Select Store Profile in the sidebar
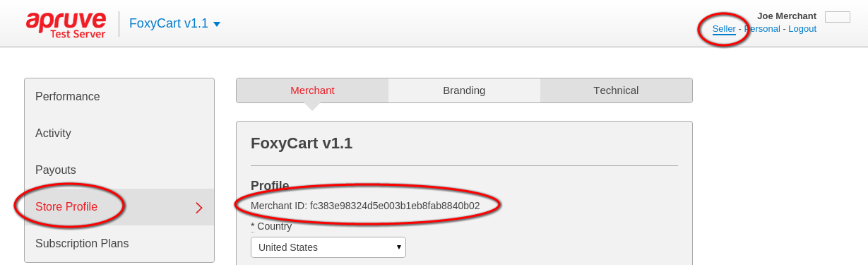868x265 pixels. tap(119, 207)
